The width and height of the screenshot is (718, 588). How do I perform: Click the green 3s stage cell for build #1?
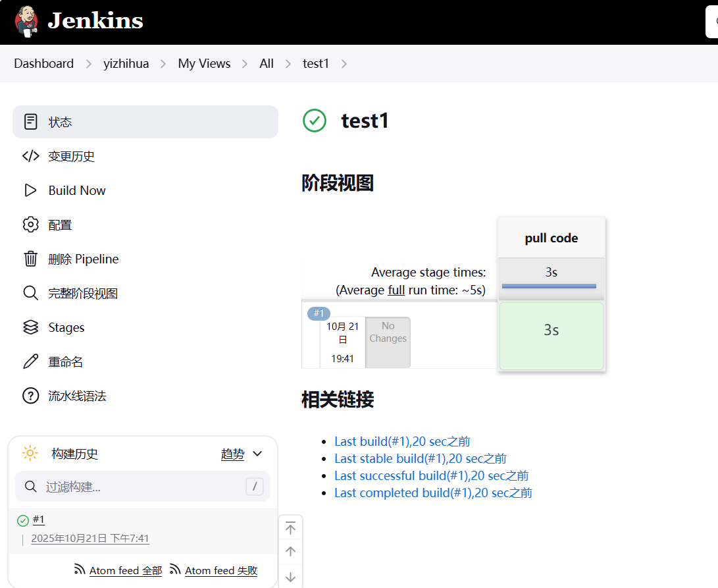point(551,335)
